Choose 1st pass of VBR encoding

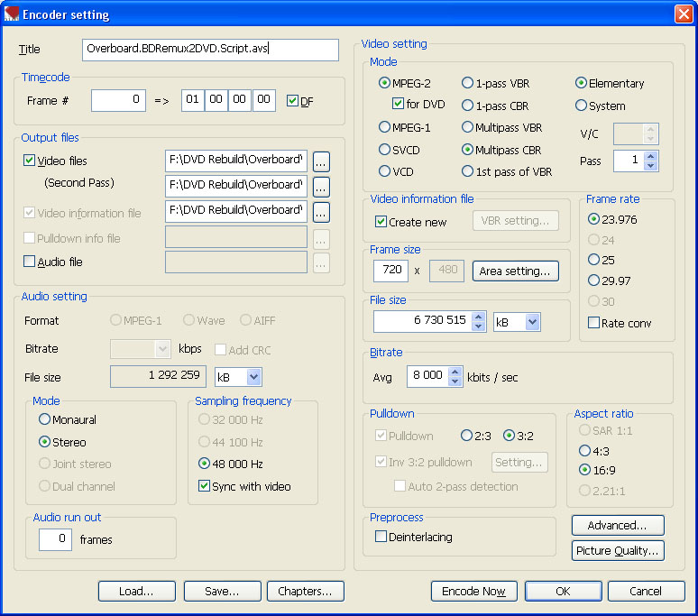[467, 171]
